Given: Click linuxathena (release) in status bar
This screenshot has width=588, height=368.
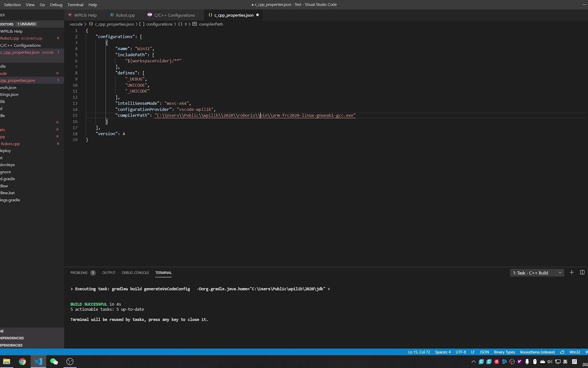Looking at the screenshot, I should [x=537, y=352].
